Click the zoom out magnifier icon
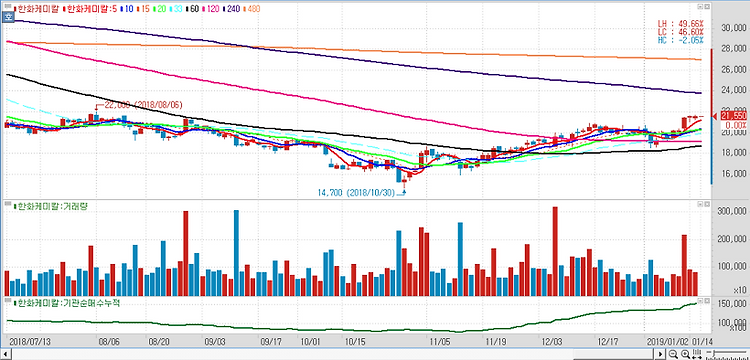This screenshot has height=360, width=750. point(673,354)
